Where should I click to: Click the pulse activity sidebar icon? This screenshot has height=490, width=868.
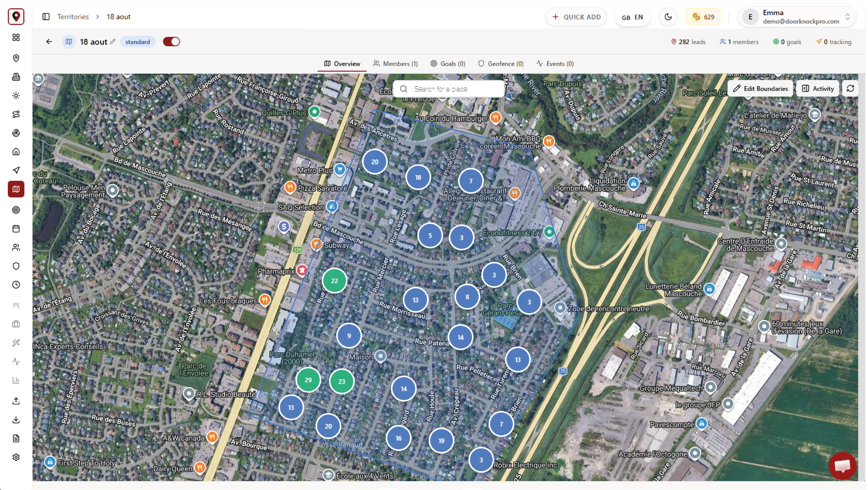[16, 362]
